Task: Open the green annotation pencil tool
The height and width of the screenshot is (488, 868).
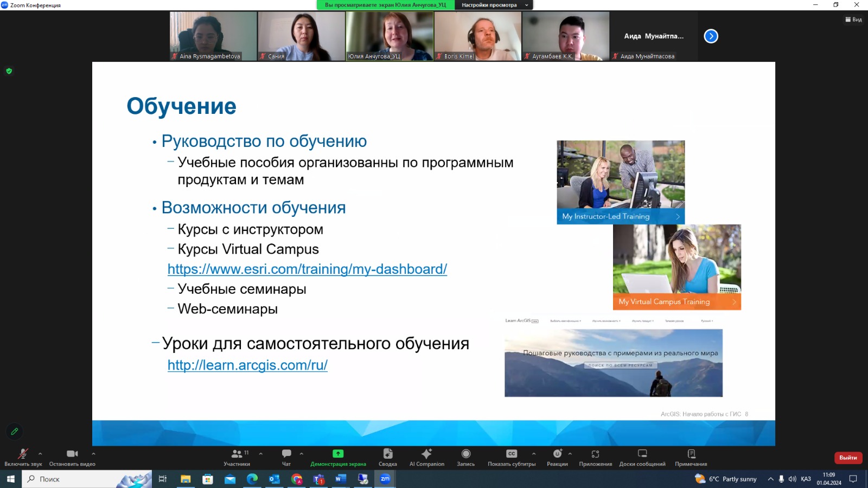Action: click(15, 432)
